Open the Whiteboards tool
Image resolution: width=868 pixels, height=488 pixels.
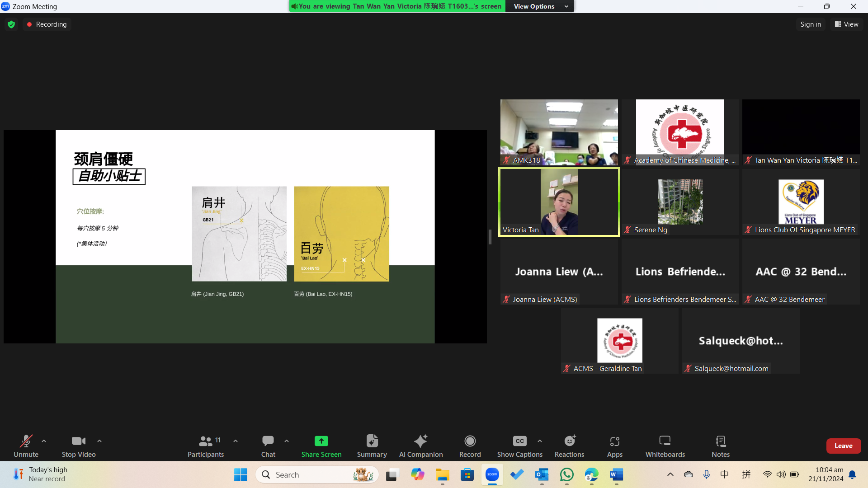[x=665, y=446]
